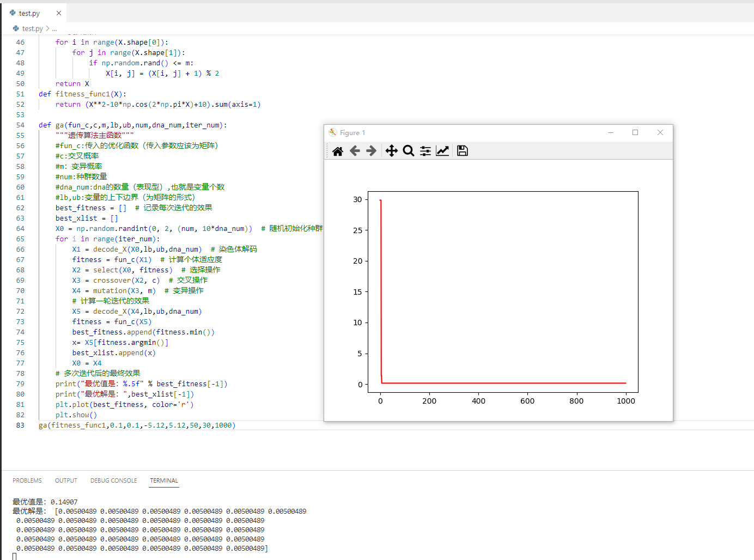The image size is (754, 560).
Task: Select the TERMINAL panel tab
Action: (164, 480)
